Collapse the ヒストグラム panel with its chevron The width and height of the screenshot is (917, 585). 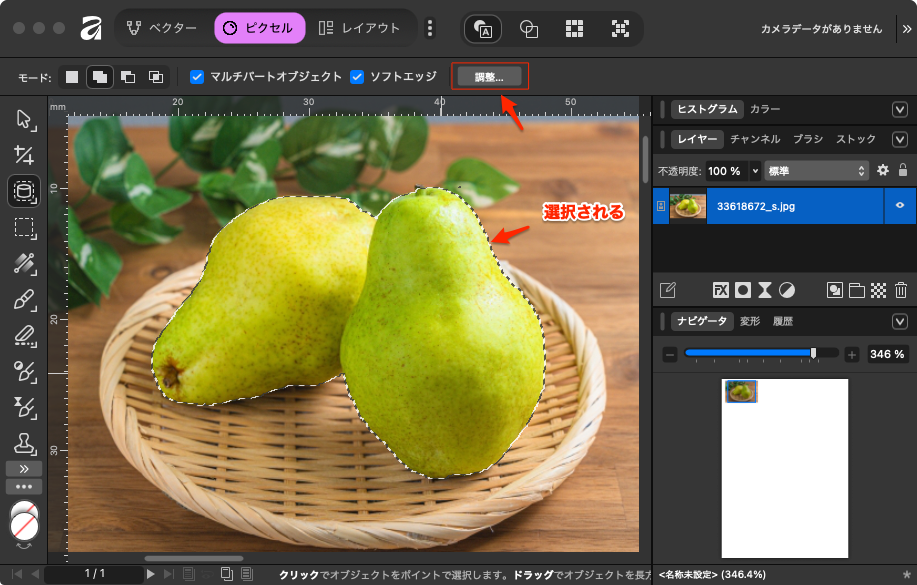pos(899,109)
